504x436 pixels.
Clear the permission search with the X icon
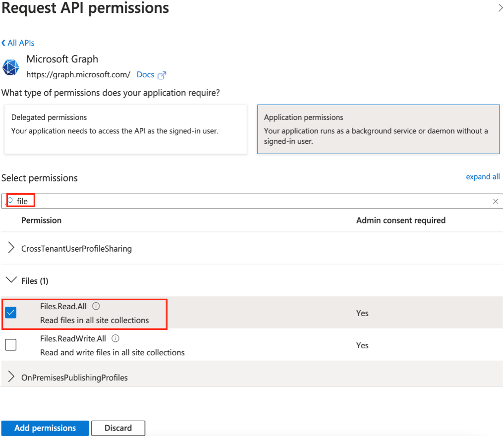tap(495, 201)
